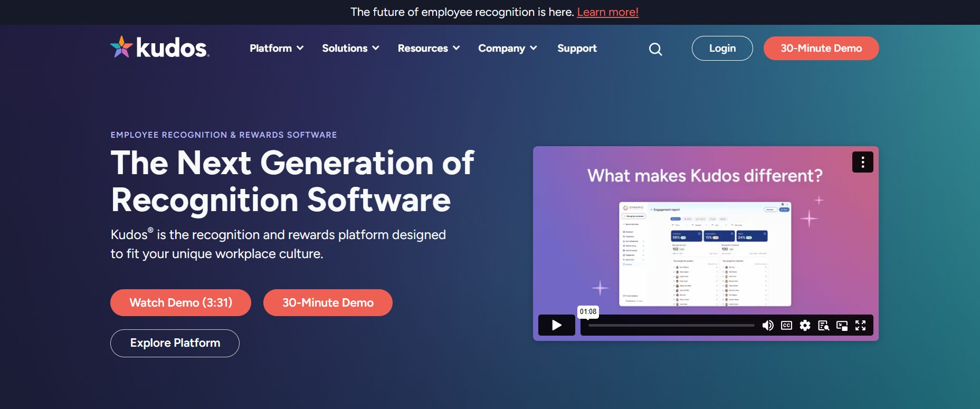
Task: Click the video progress bar
Action: tap(671, 326)
